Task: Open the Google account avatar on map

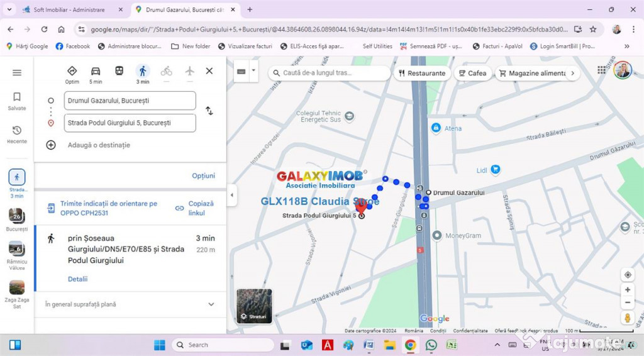Action: coord(623,70)
